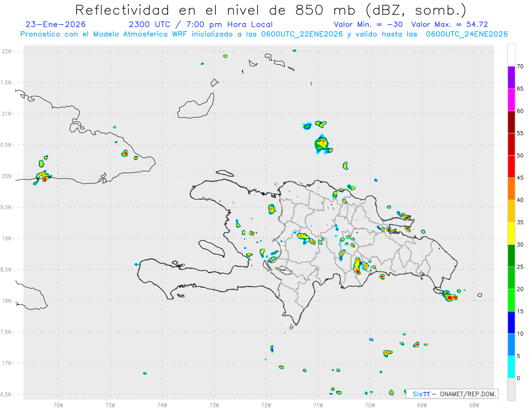Click the '0600UTC_24ENE2026' valid-until time
532x411 pixels.
[x=466, y=34]
